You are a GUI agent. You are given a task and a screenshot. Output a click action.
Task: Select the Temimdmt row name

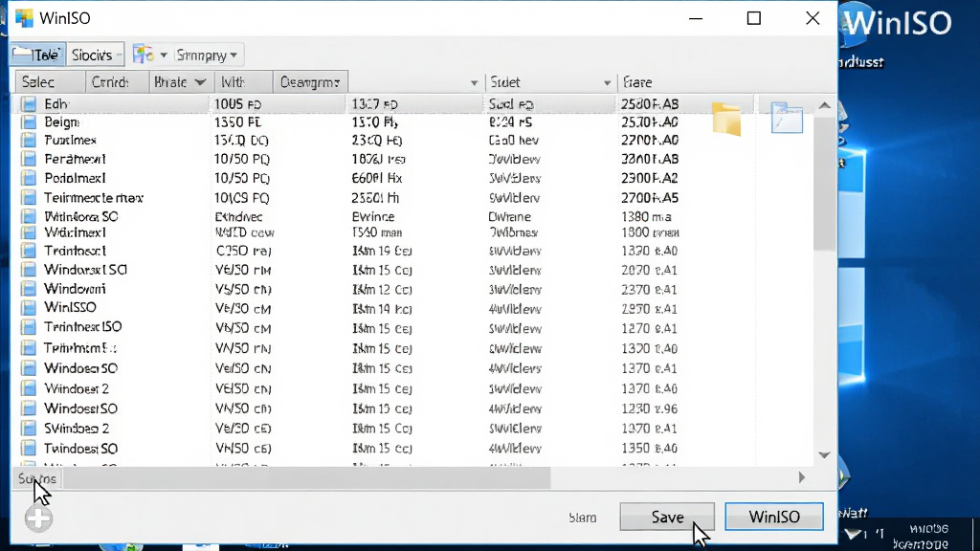click(80, 348)
